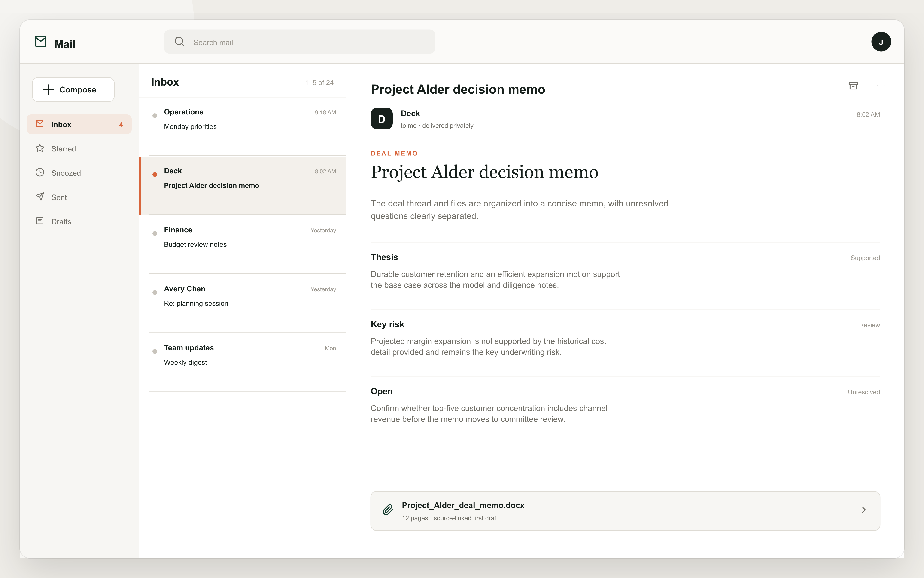Toggle unread dot on Finance email
924x578 pixels.
(155, 233)
